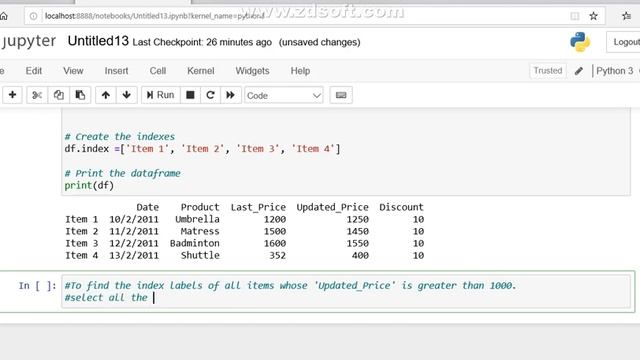Screen dimensions: 640x360
Task: Click the '1450' updated price value
Action: coord(358,231)
